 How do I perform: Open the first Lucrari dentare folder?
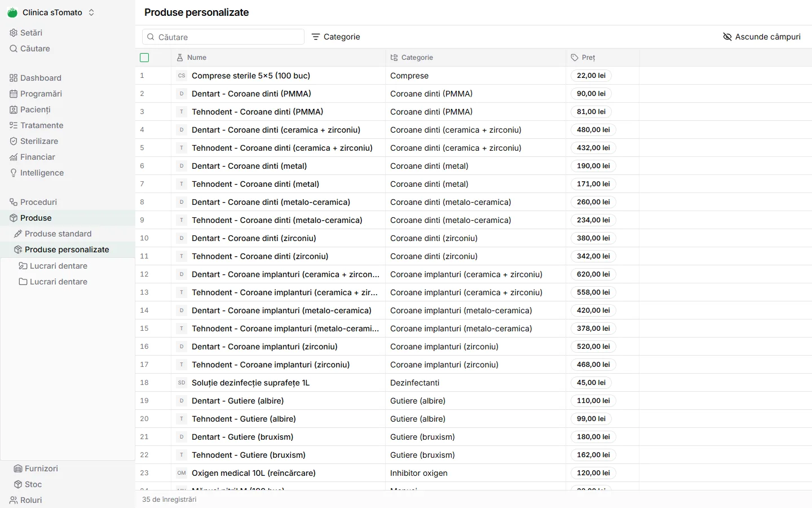tap(59, 266)
